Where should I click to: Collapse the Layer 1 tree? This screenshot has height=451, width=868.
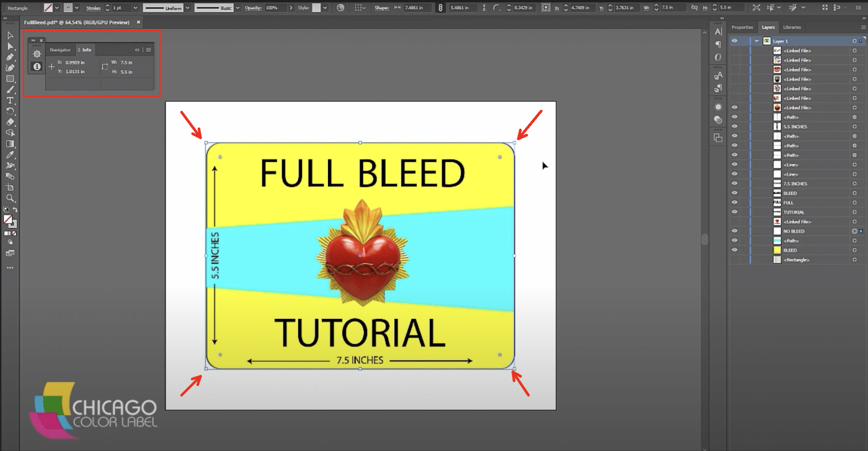click(756, 41)
